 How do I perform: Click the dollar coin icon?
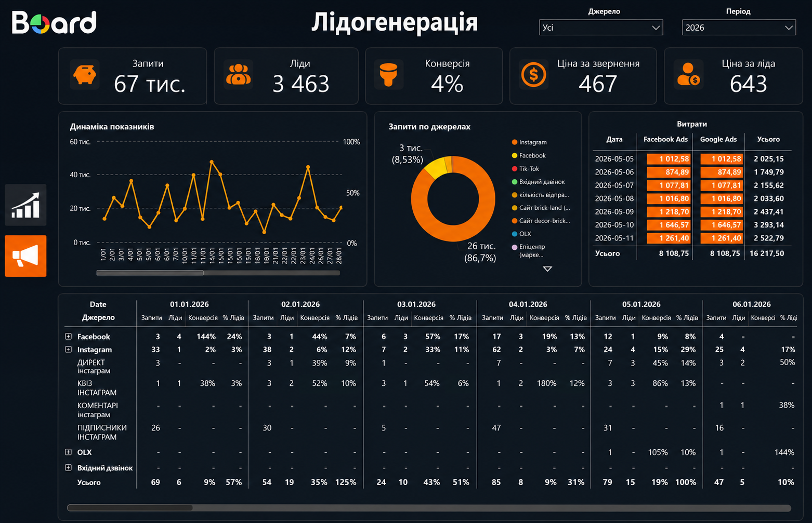point(534,75)
